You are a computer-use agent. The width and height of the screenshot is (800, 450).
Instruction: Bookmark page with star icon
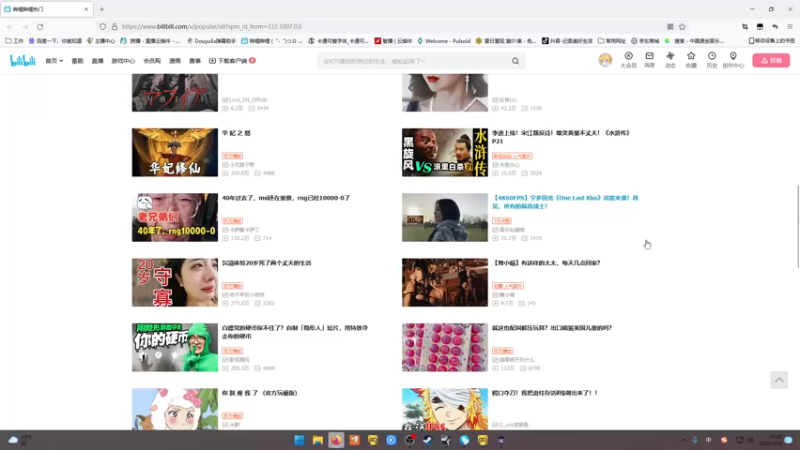[682, 27]
